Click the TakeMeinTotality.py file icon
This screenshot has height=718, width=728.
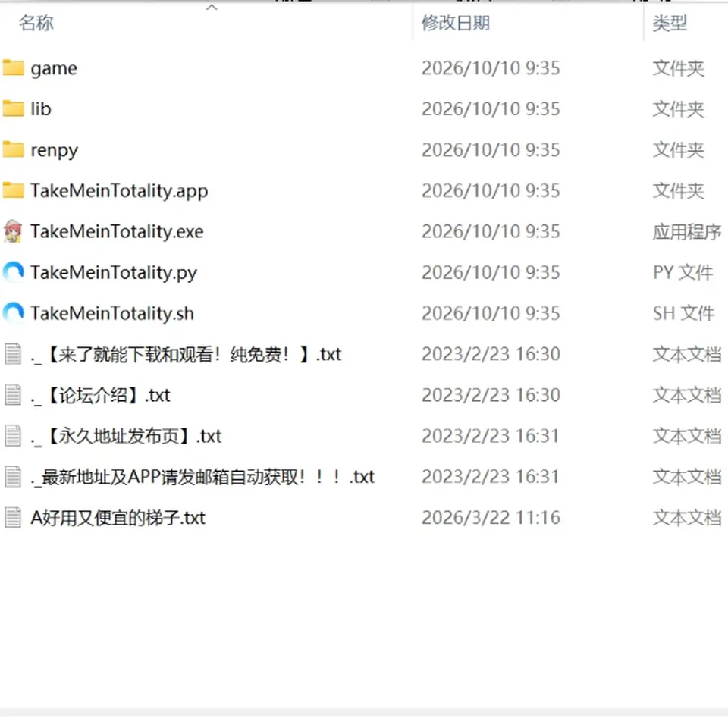point(13,272)
